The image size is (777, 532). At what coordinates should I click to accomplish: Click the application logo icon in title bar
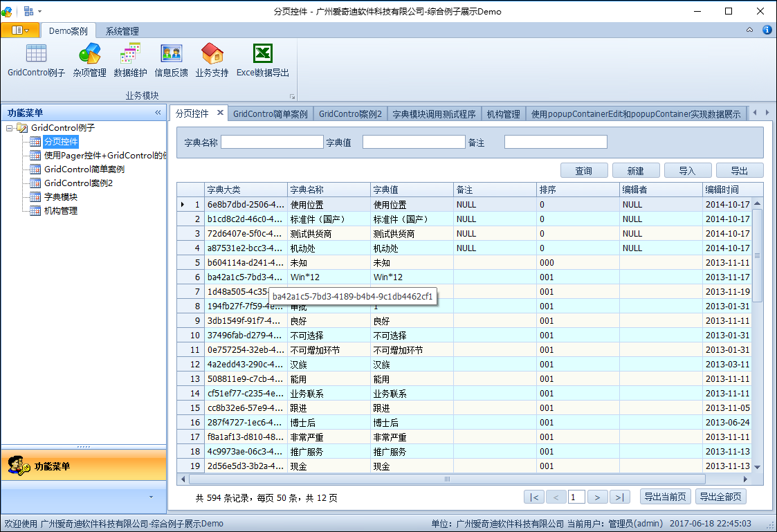pyautogui.click(x=7, y=11)
